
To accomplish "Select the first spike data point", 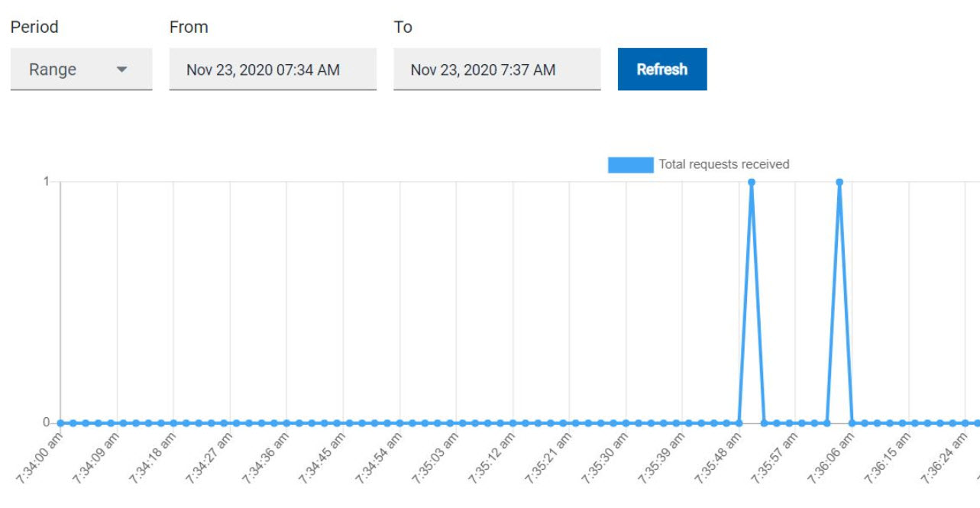I will tap(751, 181).
